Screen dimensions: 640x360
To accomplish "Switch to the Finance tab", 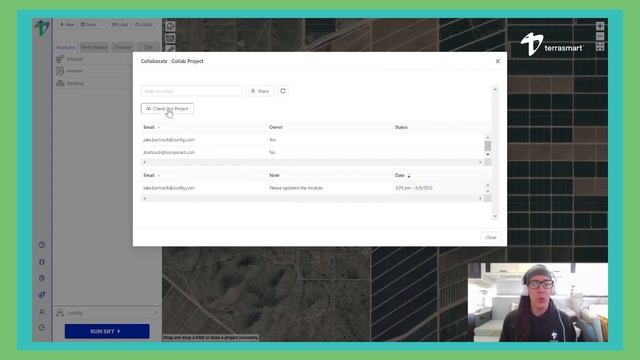I will [x=123, y=47].
